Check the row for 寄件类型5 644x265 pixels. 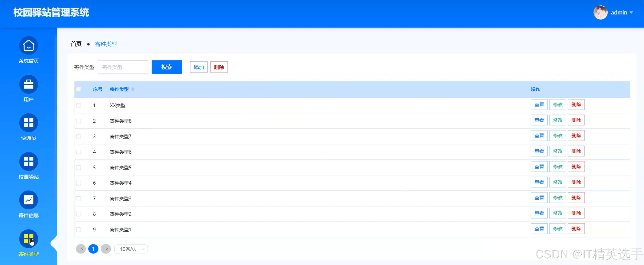(x=78, y=167)
